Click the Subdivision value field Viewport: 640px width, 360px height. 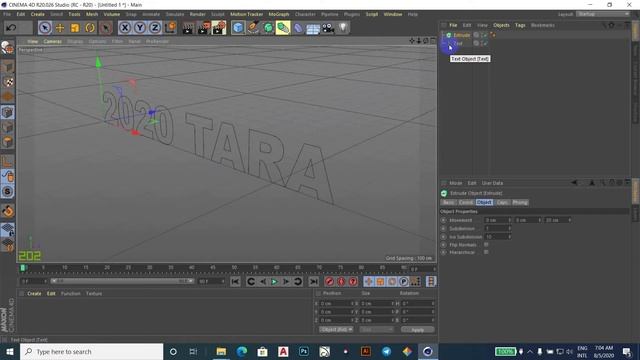(497, 229)
